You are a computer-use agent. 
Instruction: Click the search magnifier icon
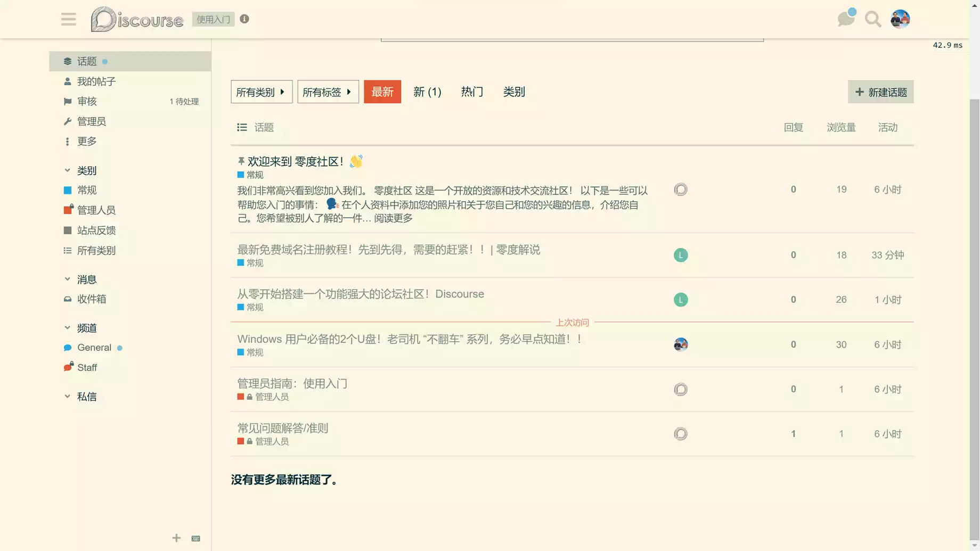pos(872,20)
